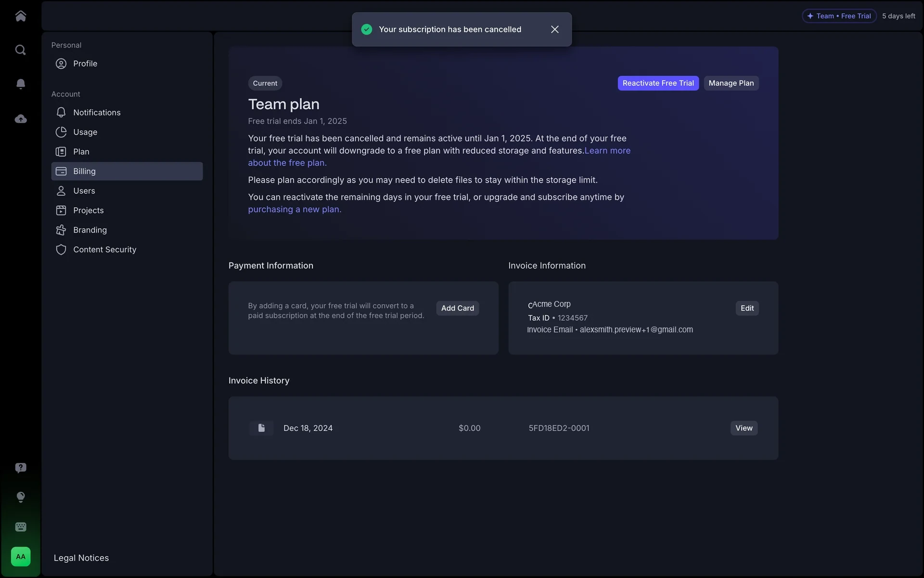Click the Tax ID 1234567 text
Image resolution: width=924 pixels, height=578 pixels.
click(x=558, y=318)
